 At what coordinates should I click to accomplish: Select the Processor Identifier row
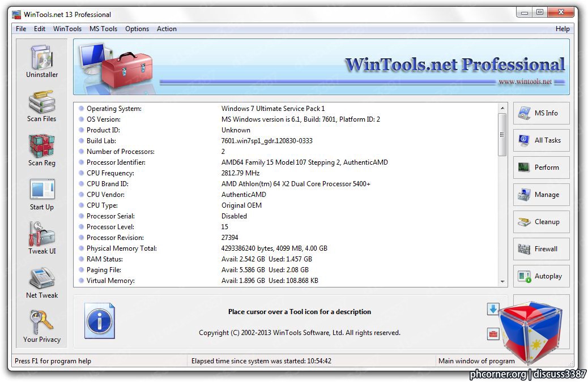(286, 162)
